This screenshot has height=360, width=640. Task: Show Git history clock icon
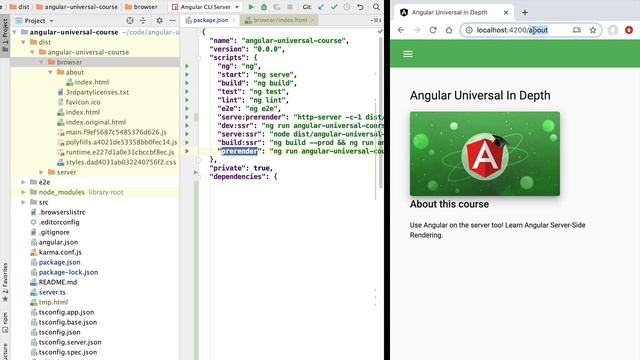(347, 7)
